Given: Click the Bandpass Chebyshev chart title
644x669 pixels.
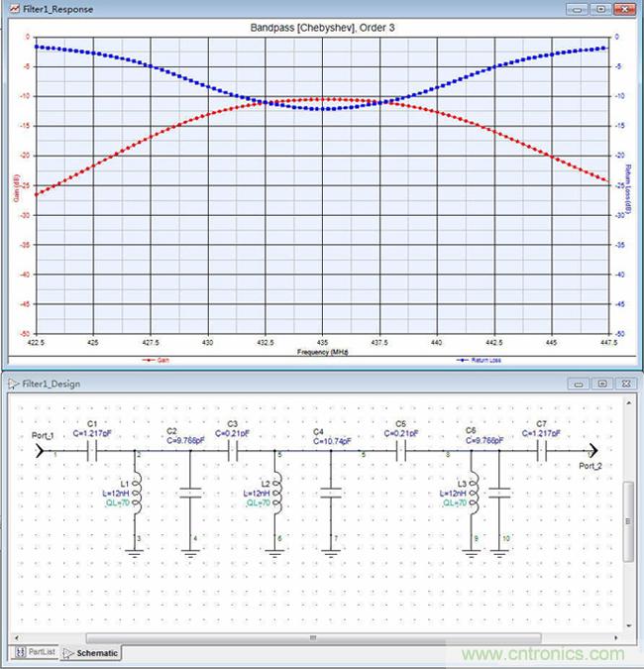Looking at the screenshot, I should point(322,28).
